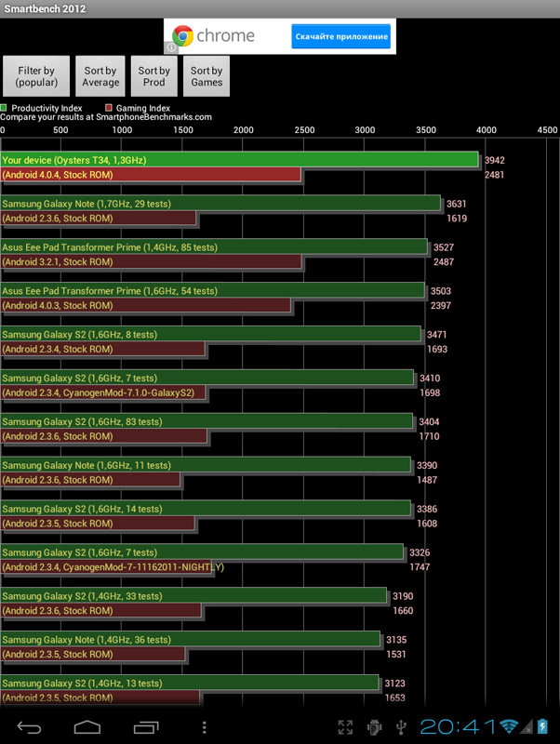Image resolution: width=560 pixels, height=744 pixels.
Task: Select Asus Eee Pad Transformer Prime 54 tests bar
Action: pos(212,291)
